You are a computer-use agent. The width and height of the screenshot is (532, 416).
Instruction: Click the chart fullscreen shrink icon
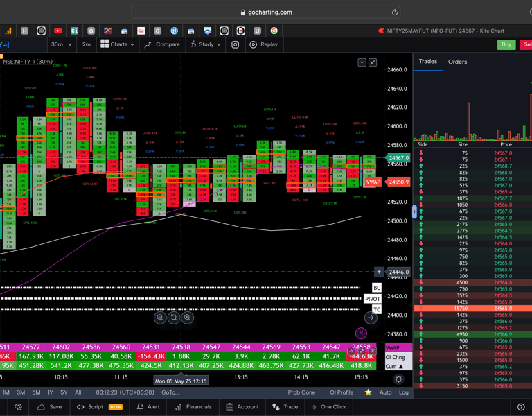coord(373,62)
